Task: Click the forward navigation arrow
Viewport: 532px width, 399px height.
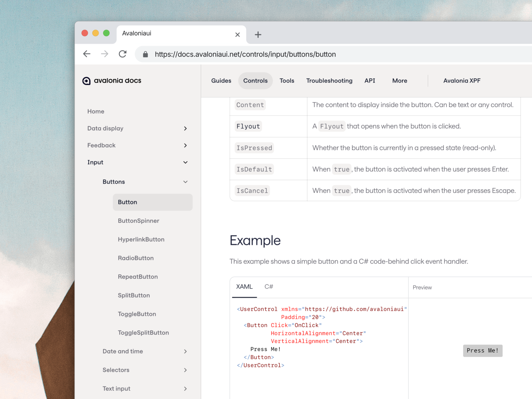Action: coord(105,54)
